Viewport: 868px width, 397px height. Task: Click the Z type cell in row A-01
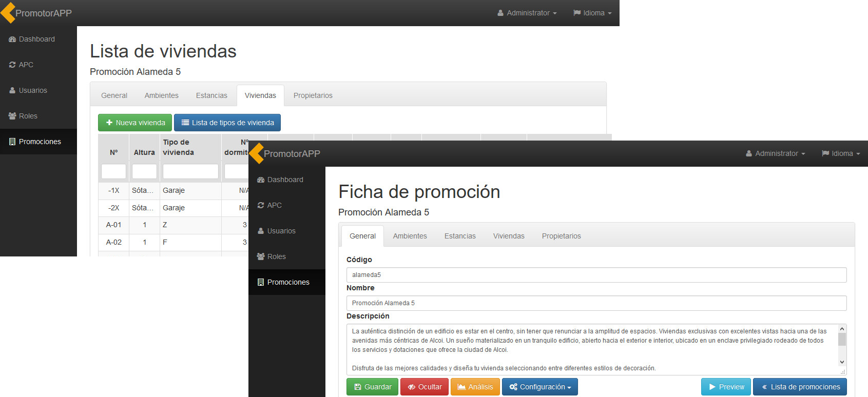click(190, 225)
